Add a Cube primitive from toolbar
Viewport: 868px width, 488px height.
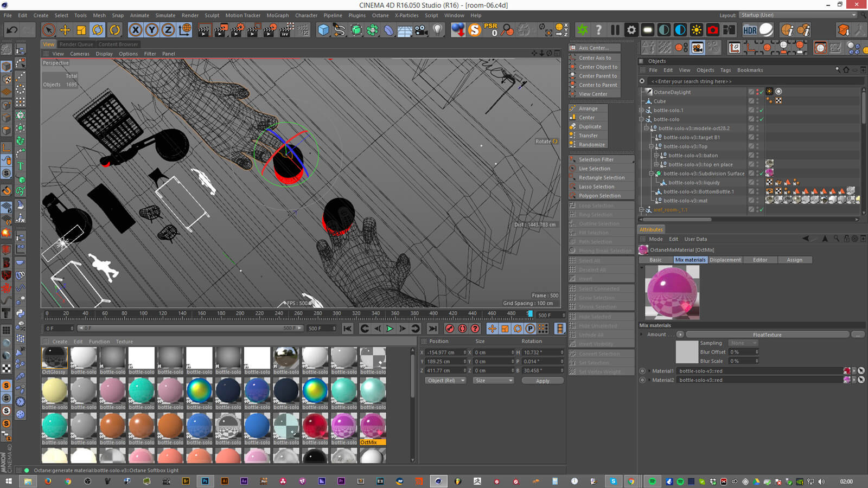click(x=323, y=30)
